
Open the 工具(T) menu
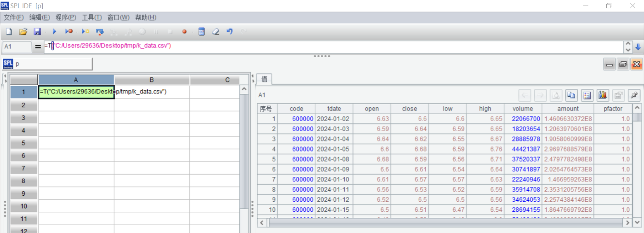click(91, 17)
